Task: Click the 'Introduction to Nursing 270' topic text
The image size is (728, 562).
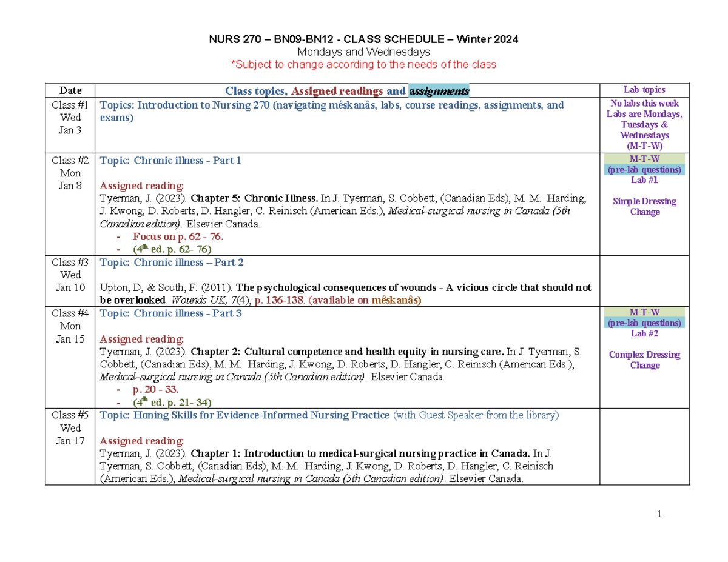Action: click(332, 110)
